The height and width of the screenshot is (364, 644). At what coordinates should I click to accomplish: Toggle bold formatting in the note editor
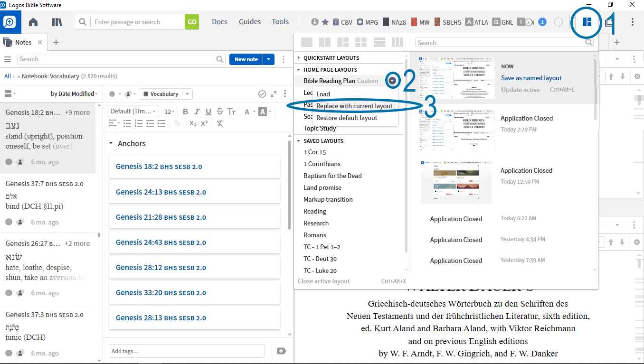click(185, 112)
